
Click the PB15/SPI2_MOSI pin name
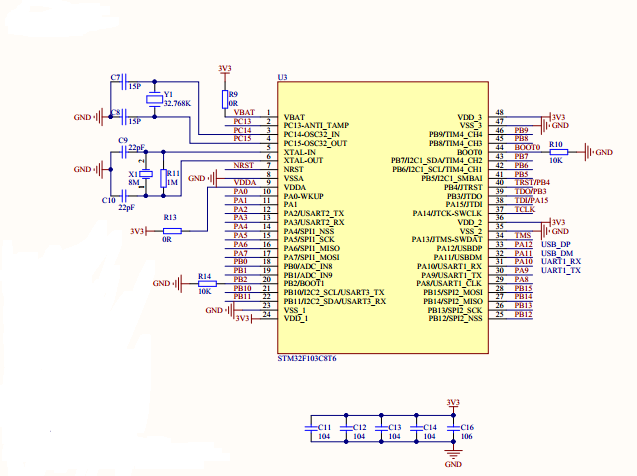tap(453, 292)
